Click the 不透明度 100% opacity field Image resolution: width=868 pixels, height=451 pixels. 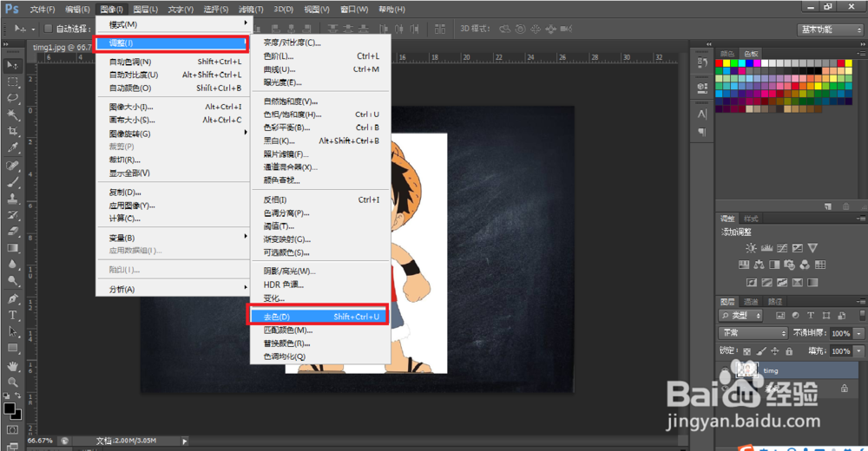841,333
